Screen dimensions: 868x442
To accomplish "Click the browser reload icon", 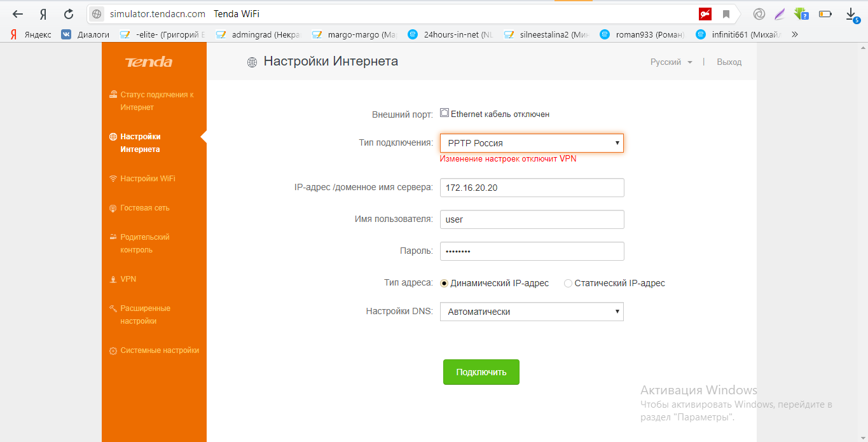I will coord(69,14).
